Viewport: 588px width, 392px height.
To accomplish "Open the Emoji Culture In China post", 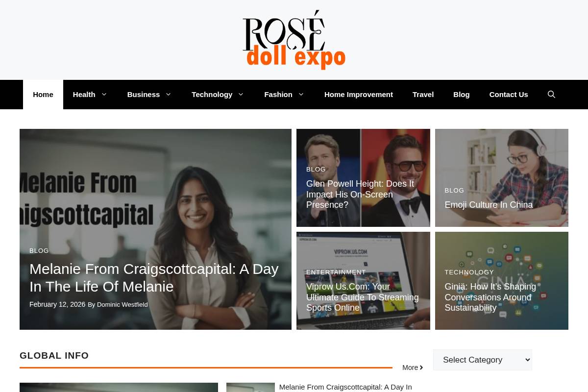I will click(489, 205).
